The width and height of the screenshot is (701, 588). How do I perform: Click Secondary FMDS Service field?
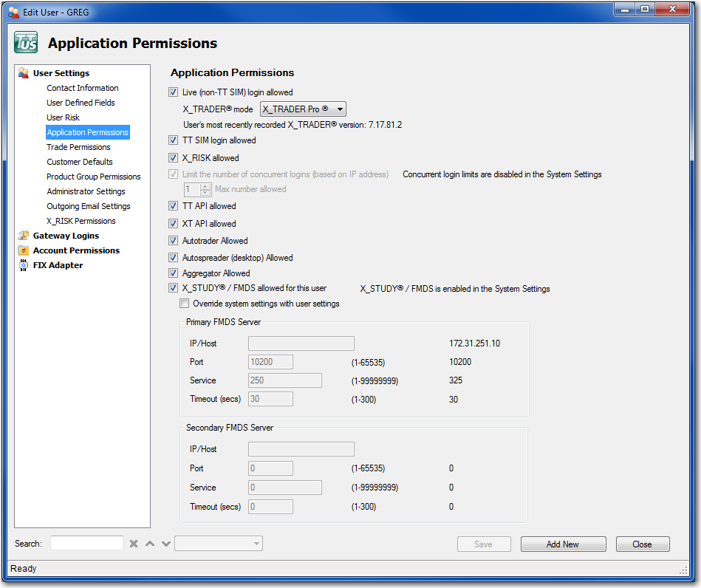285,488
